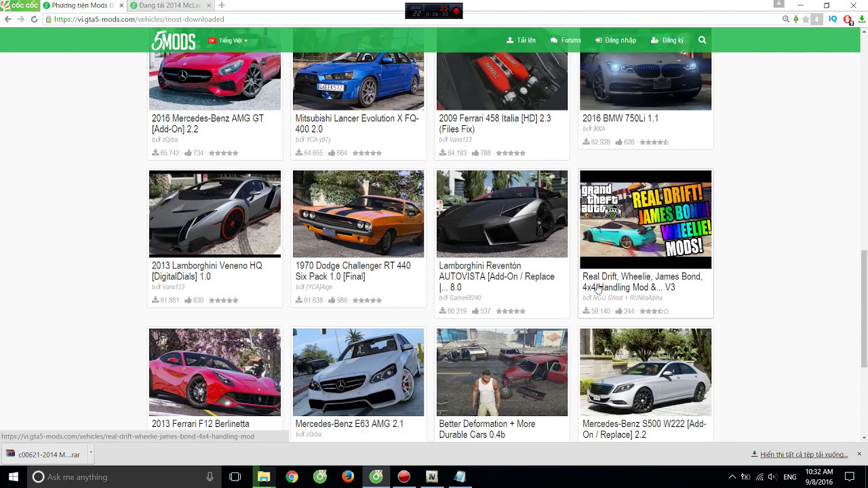
Task: Close the downloads bar
Action: (859, 453)
